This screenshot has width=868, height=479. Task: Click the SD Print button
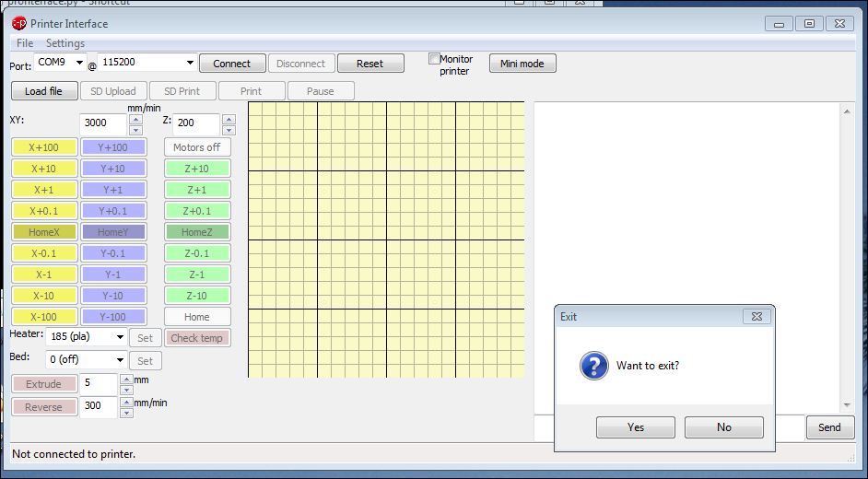pos(182,91)
